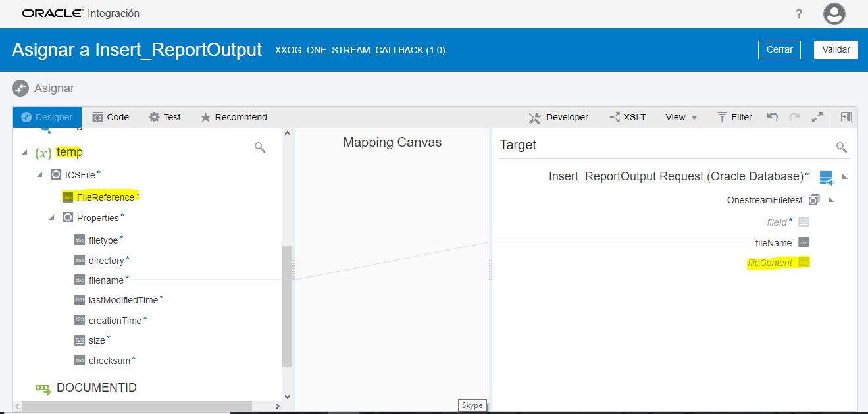Switch to XSLT source view
Image resolution: width=868 pixels, height=414 pixels.
coord(628,116)
